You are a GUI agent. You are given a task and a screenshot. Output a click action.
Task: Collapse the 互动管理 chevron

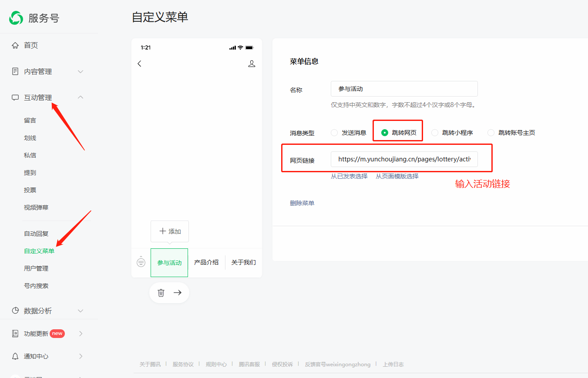click(x=81, y=97)
